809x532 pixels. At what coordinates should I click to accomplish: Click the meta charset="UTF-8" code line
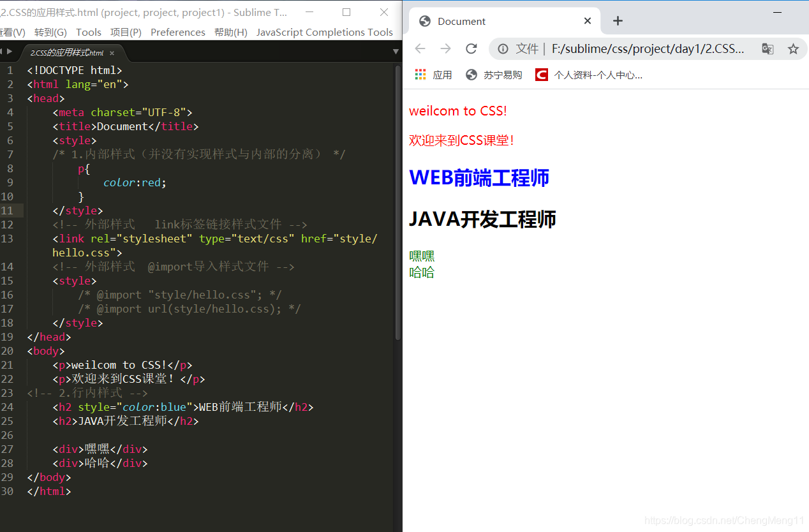[x=122, y=112]
